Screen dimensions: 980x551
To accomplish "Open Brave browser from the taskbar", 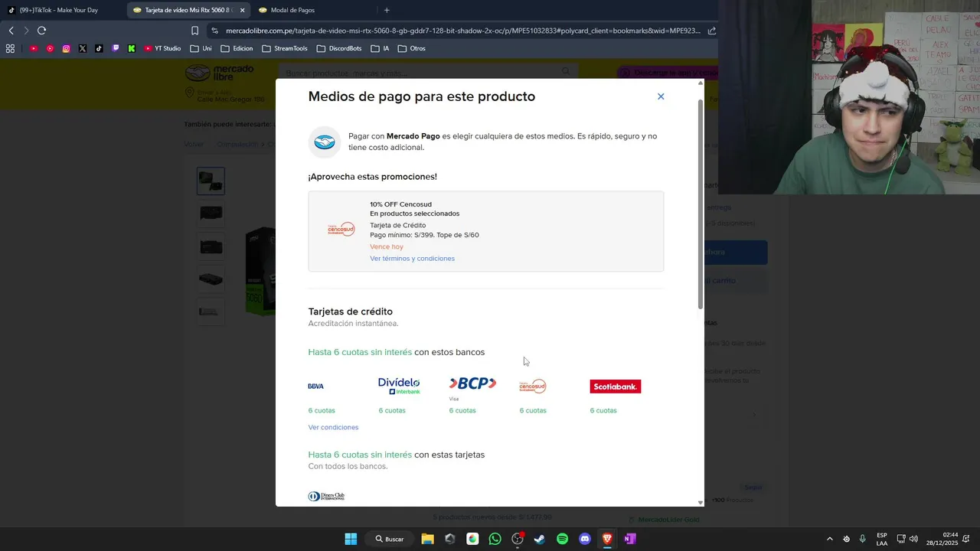I will (607, 539).
